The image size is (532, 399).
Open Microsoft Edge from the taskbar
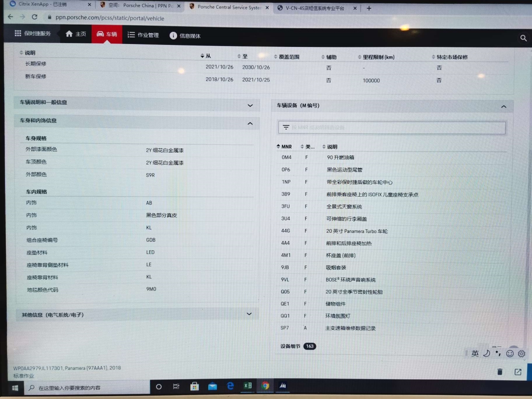point(230,386)
